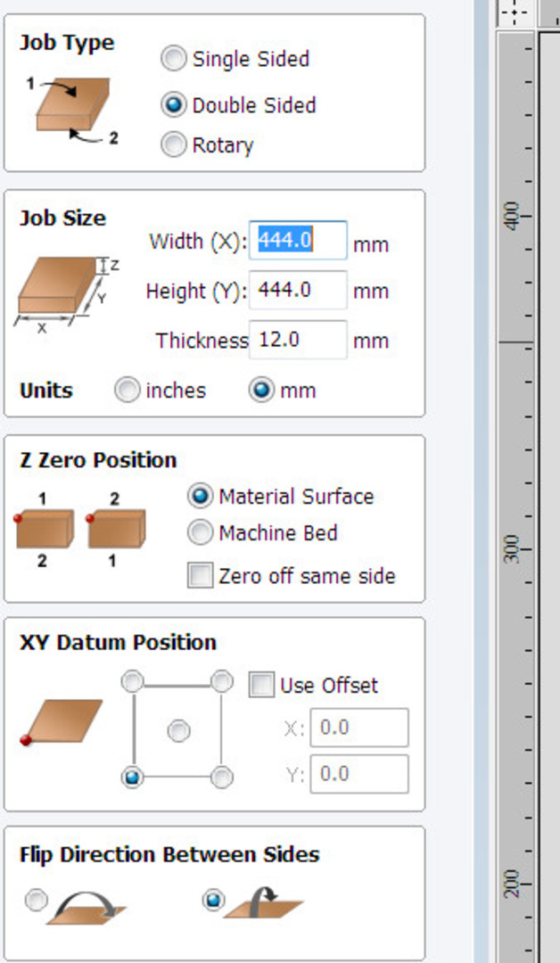Click the Thickness input field
The image size is (560, 963).
[298, 340]
